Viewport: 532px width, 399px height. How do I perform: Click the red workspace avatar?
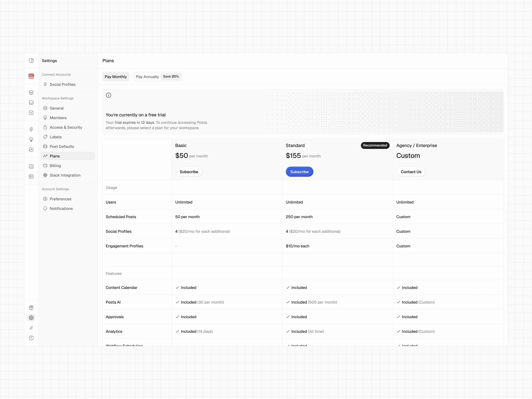[31, 76]
